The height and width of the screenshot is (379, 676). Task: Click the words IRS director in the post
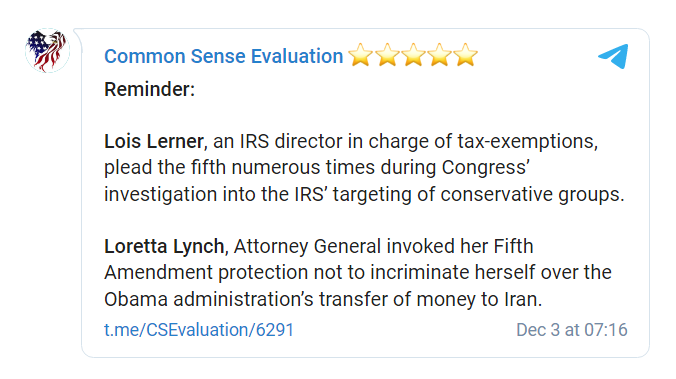pyautogui.click(x=291, y=141)
